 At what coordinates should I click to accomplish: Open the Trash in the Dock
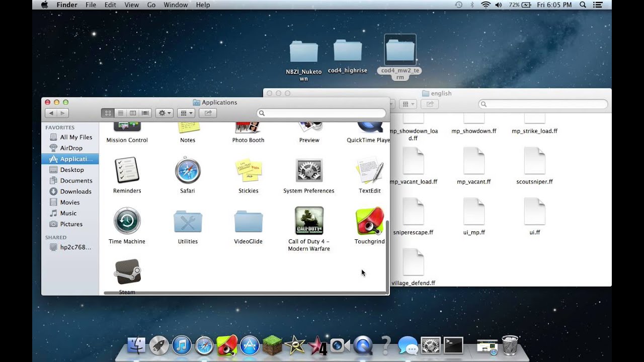pos(510,345)
